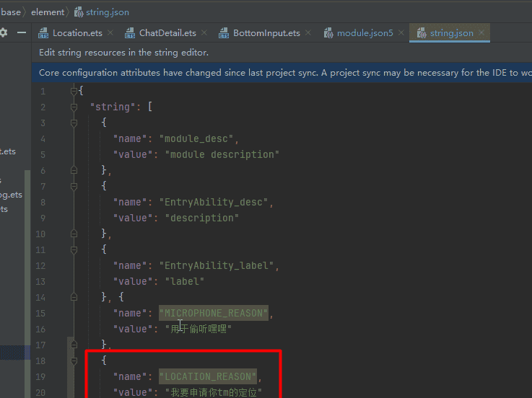Close the string.json tab
The width and height of the screenshot is (532, 398).
click(481, 33)
